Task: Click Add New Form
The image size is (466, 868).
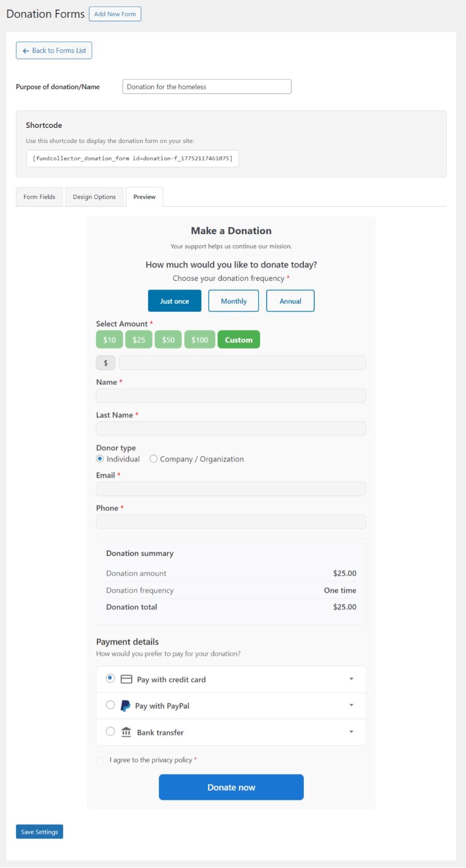Action: (115, 14)
